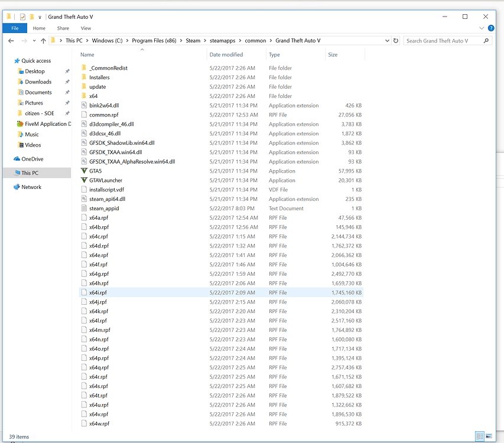Open Downloads in Quick access

point(38,82)
